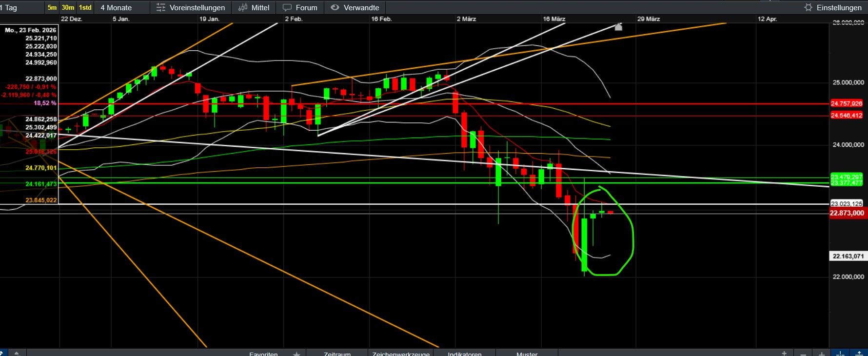Click the 'Mo., 23 Feb. 2026' date in data box
This screenshot has width=868, height=356.
[30, 30]
